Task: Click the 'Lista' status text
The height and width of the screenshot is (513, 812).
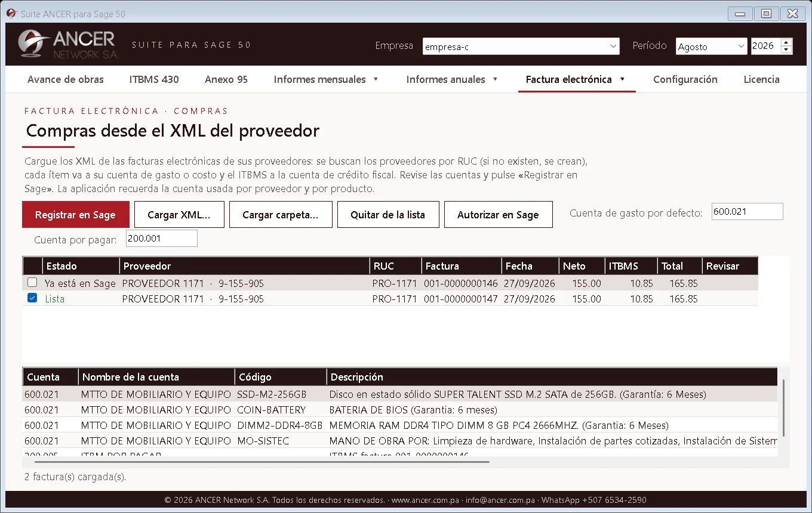Action: [x=55, y=299]
